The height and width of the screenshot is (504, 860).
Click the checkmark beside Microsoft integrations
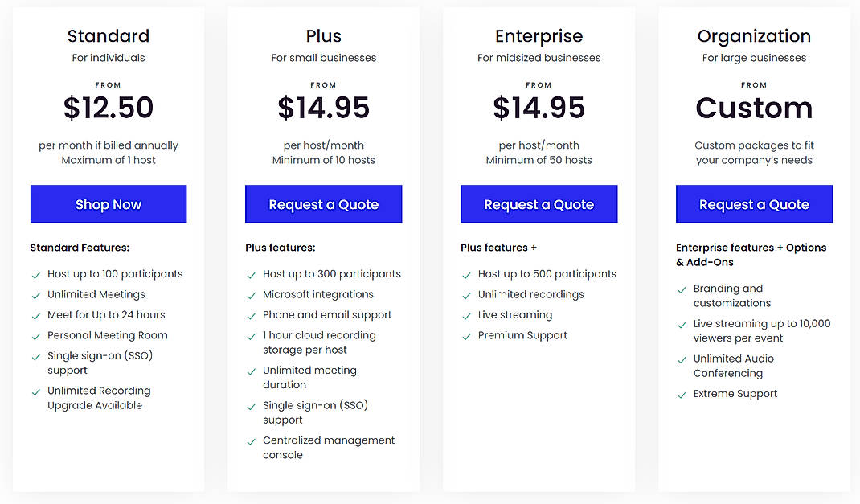251,294
